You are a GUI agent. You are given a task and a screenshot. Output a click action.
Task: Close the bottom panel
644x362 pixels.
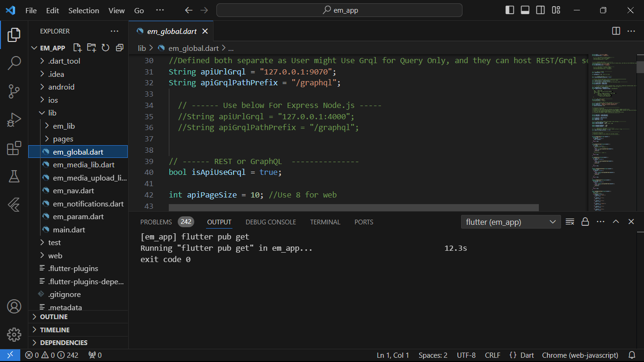pyautogui.click(x=631, y=222)
